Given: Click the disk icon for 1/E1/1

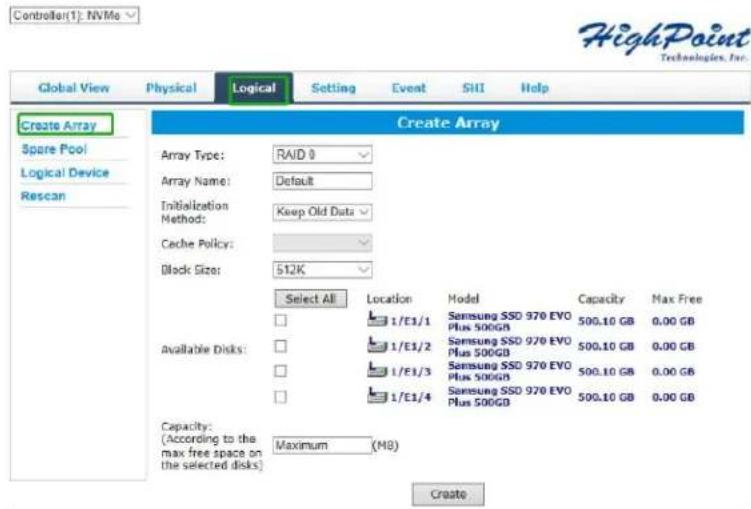Looking at the screenshot, I should (377, 319).
